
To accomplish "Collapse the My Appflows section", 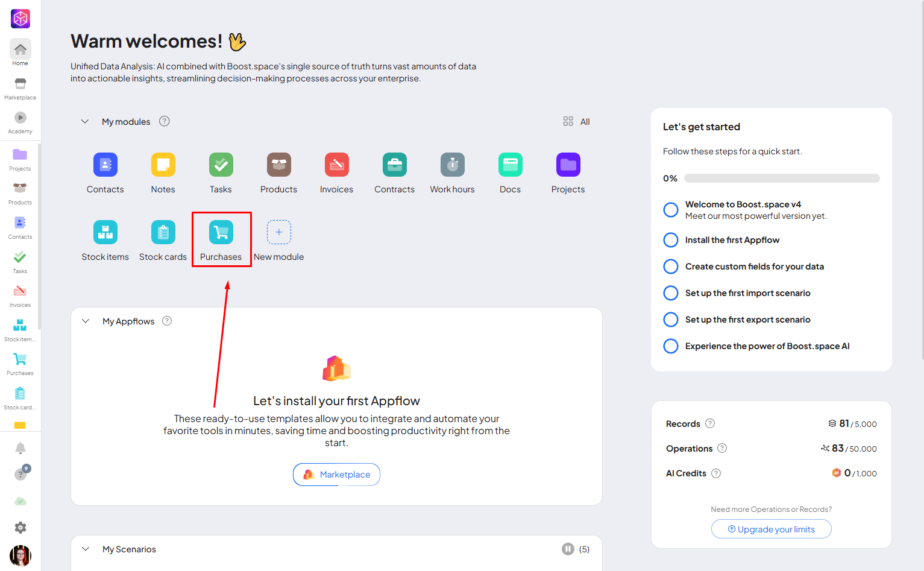I will coord(86,321).
